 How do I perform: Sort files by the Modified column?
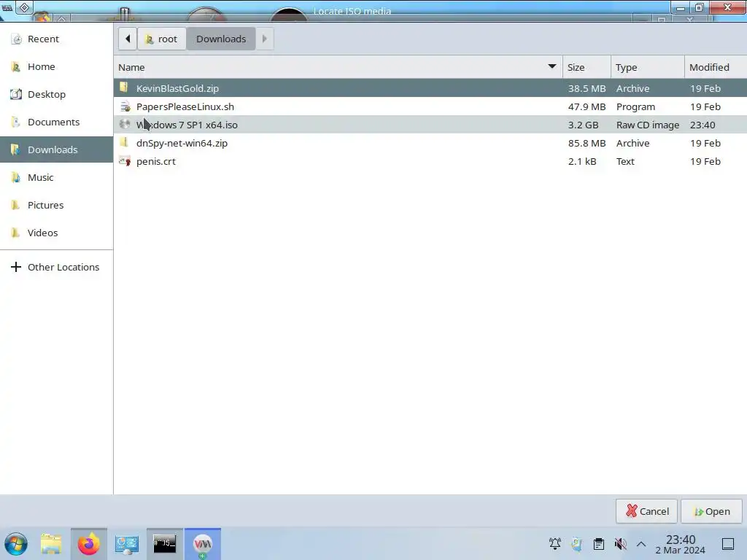[x=716, y=67]
